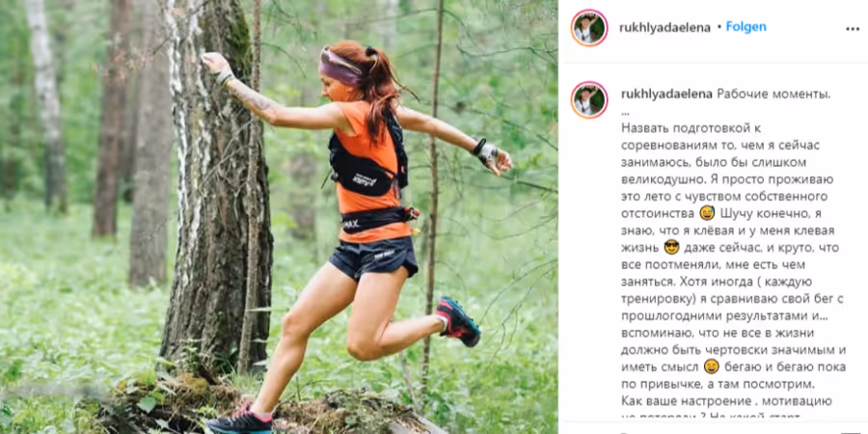Click the trail runner photo
Image resolution: width=868 pixels, height=434 pixels.
point(279,217)
